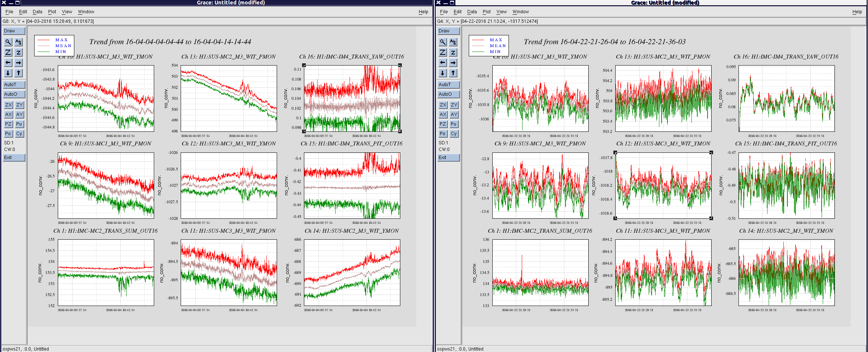868x352 pixels.
Task: Click right window trend title text
Action: 605,42
